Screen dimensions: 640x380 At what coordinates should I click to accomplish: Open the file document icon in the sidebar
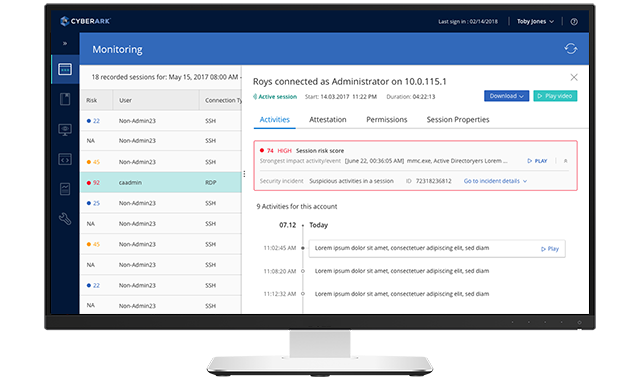pos(65,99)
